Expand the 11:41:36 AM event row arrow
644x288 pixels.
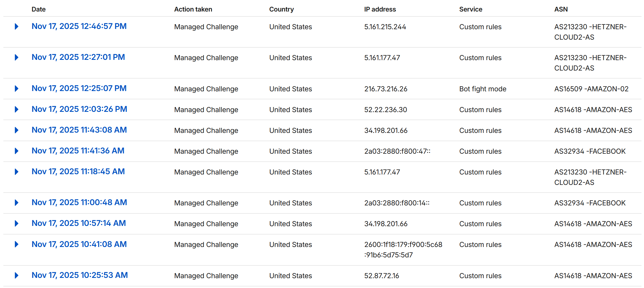[17, 151]
